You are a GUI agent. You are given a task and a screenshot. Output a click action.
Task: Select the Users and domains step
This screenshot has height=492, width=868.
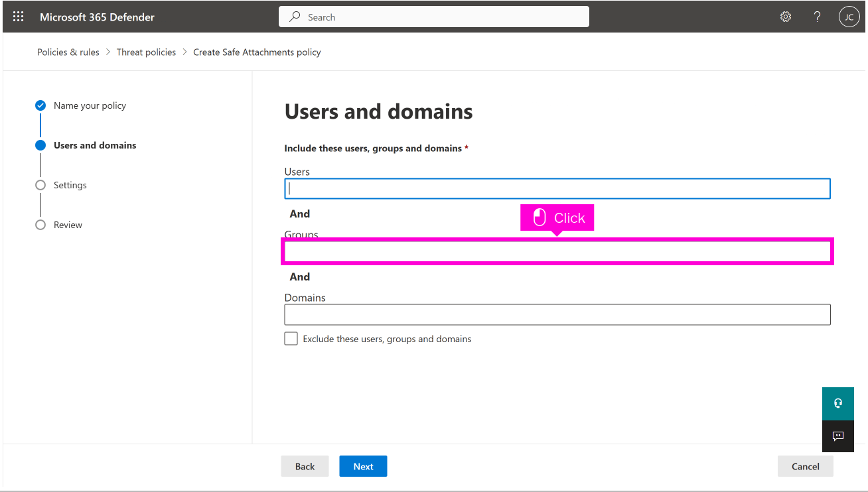point(94,145)
